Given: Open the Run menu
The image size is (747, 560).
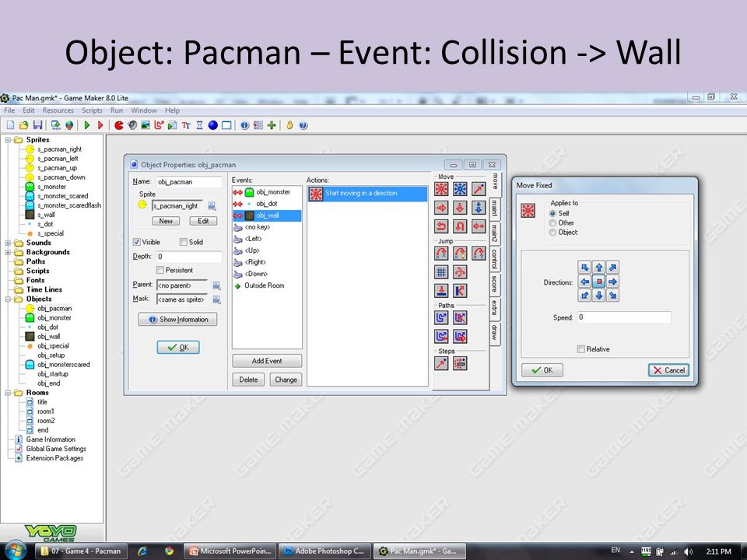Looking at the screenshot, I should 117,110.
